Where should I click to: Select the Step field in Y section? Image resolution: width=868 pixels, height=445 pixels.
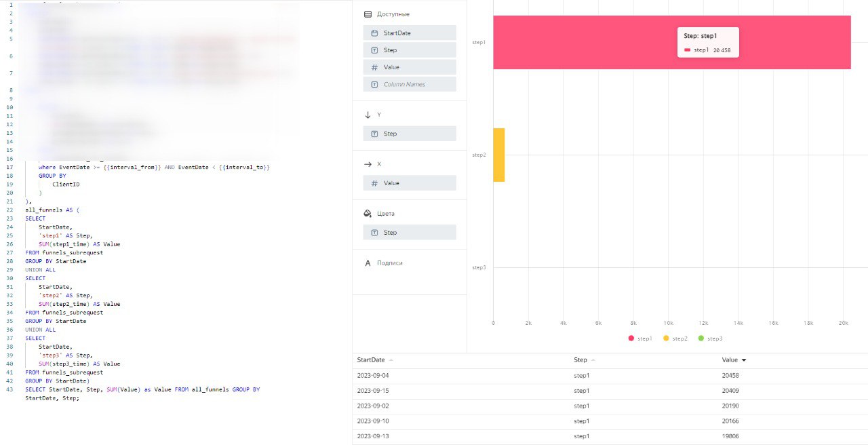coord(410,134)
